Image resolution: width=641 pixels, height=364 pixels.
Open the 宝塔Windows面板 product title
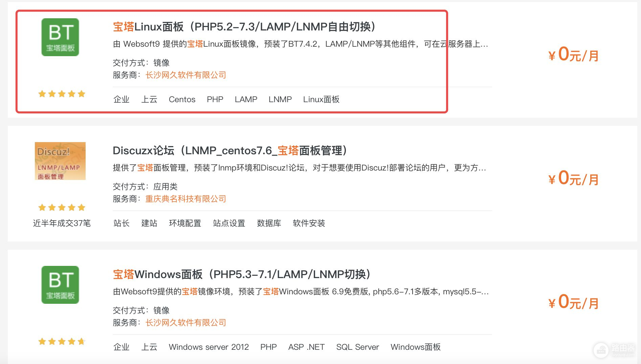click(x=242, y=274)
